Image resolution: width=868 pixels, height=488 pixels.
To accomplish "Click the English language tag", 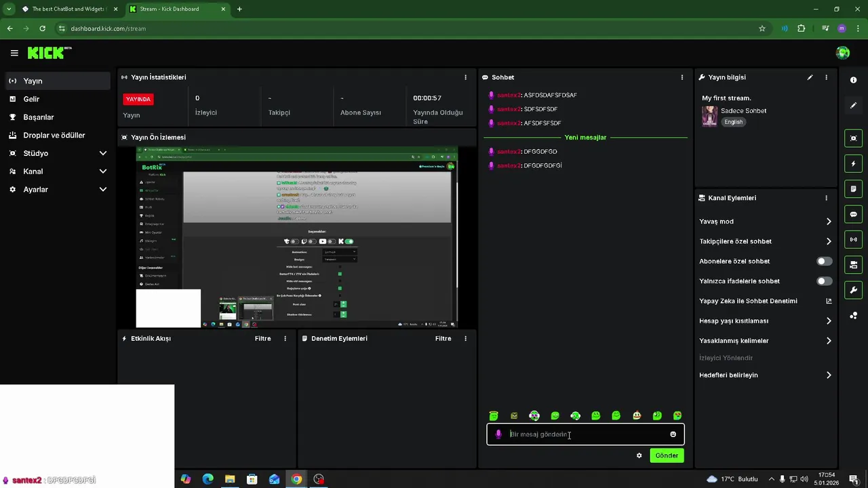I will click(x=733, y=122).
